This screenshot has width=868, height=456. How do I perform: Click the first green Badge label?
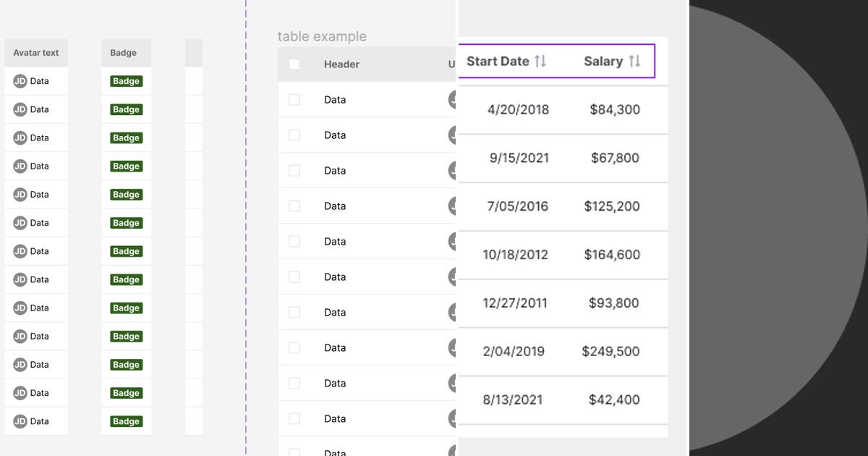tap(127, 81)
